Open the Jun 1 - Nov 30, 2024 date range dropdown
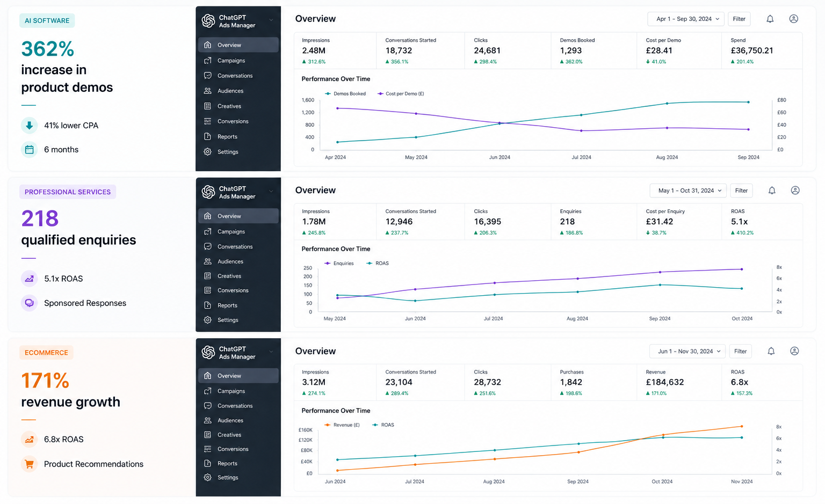825x504 pixels. pyautogui.click(x=687, y=351)
